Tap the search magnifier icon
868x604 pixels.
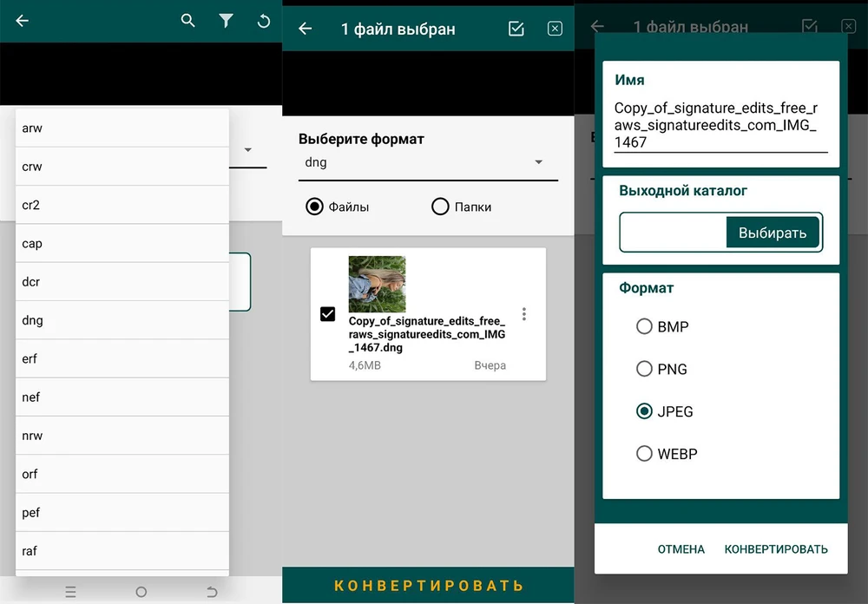[187, 21]
